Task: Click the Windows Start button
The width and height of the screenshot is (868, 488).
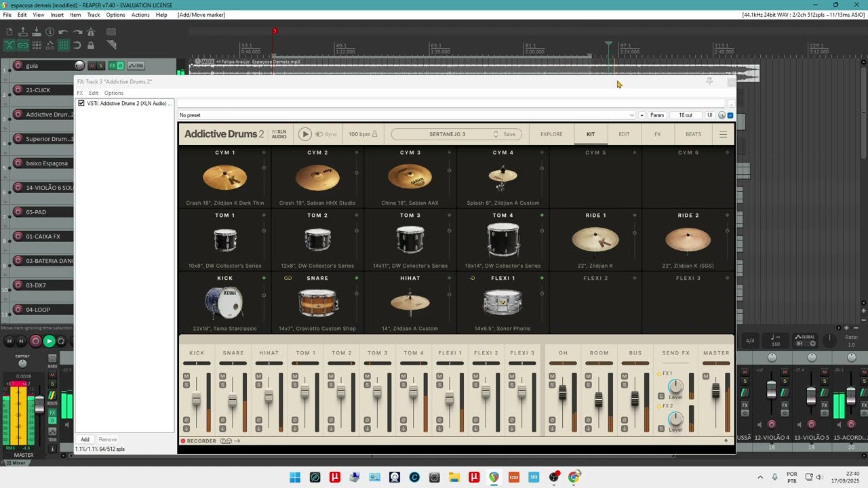Action: pyautogui.click(x=295, y=477)
